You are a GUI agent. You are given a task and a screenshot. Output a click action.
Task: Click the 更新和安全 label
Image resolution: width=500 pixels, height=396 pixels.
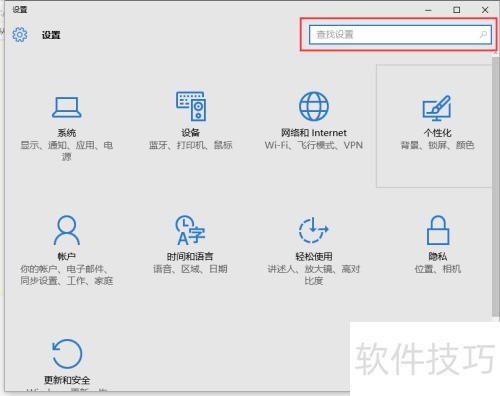67,380
